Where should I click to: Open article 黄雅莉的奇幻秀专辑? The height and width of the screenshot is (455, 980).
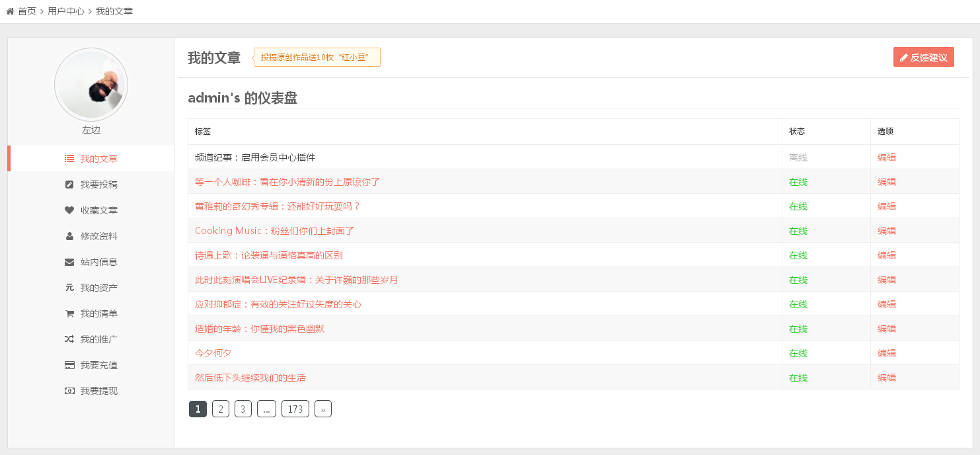point(278,206)
